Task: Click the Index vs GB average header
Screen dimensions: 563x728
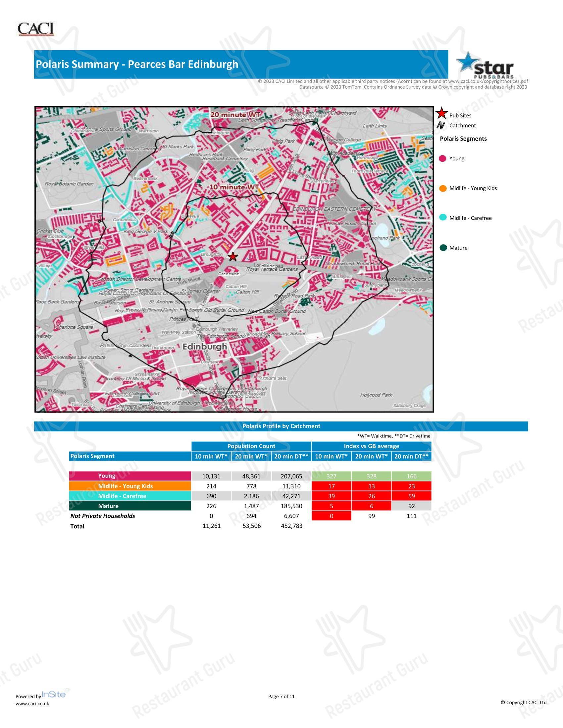Action: coord(371,446)
